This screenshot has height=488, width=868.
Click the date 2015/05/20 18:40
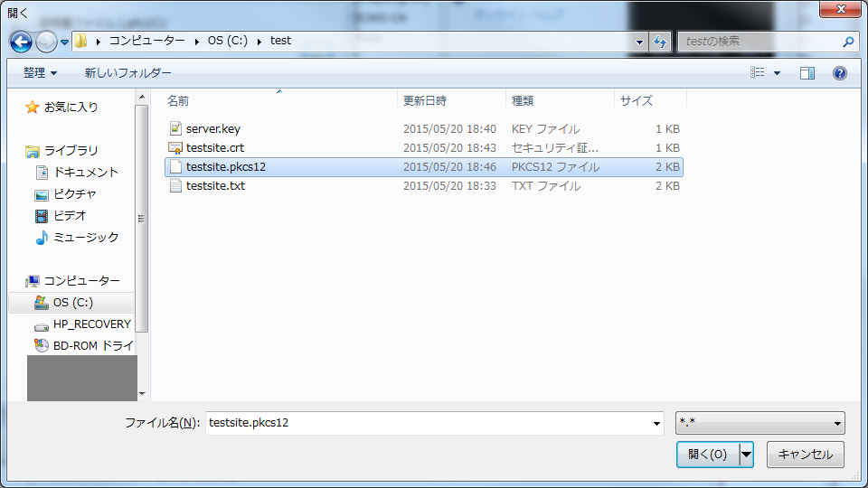click(449, 129)
